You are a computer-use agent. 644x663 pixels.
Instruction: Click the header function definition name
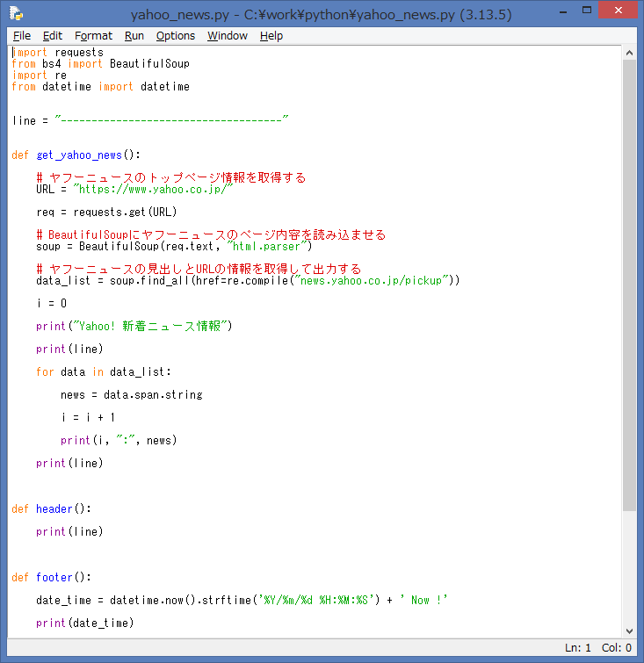[54, 508]
